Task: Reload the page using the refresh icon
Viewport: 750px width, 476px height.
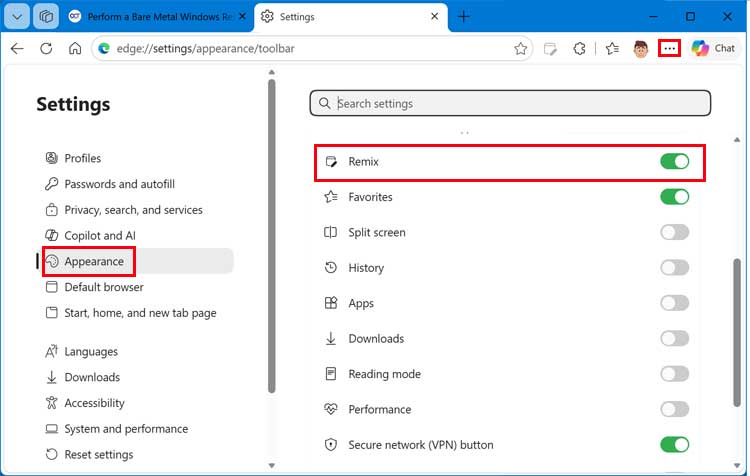Action: click(x=46, y=48)
